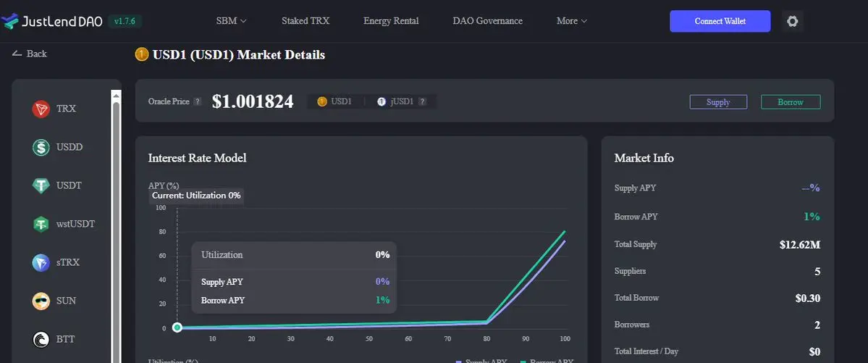Expand the More dropdown menu
The image size is (868, 363).
click(572, 21)
